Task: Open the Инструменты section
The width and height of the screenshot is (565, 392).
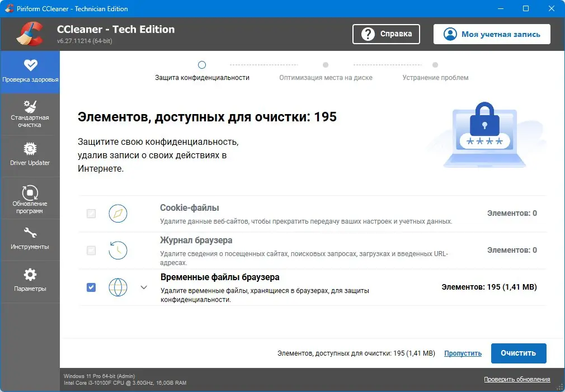Action: point(30,239)
